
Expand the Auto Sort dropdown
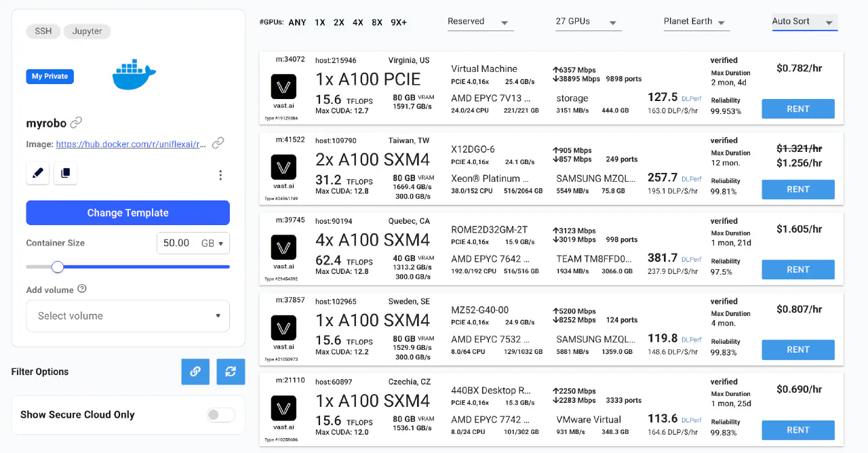click(x=804, y=22)
